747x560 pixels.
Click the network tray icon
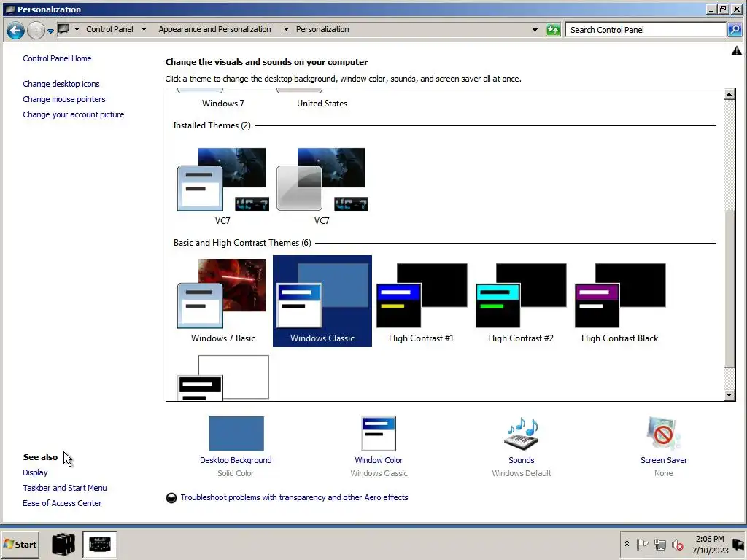659,544
